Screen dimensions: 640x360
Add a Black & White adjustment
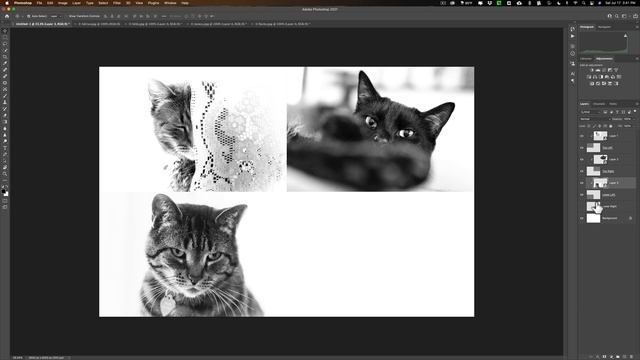click(x=601, y=77)
